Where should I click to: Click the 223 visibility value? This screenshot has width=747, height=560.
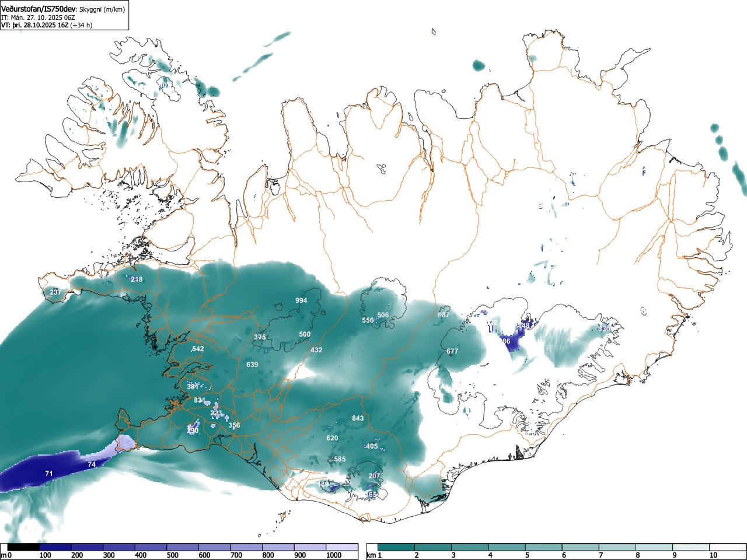(217, 413)
